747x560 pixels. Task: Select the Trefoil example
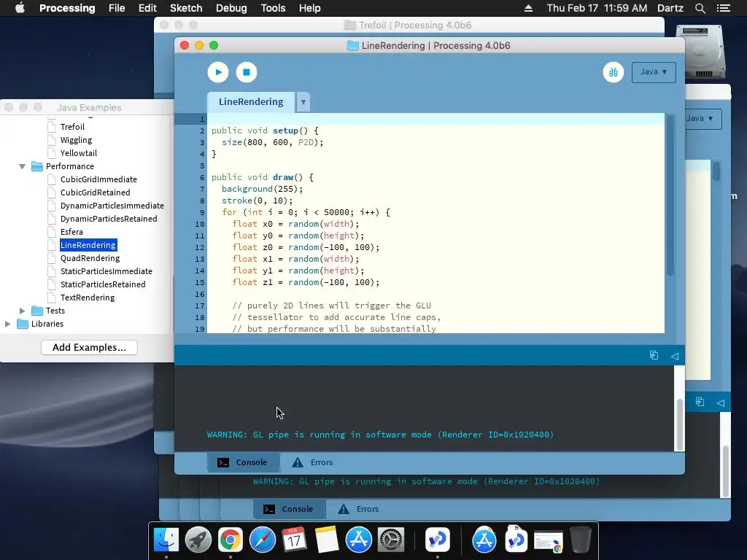coord(72,127)
